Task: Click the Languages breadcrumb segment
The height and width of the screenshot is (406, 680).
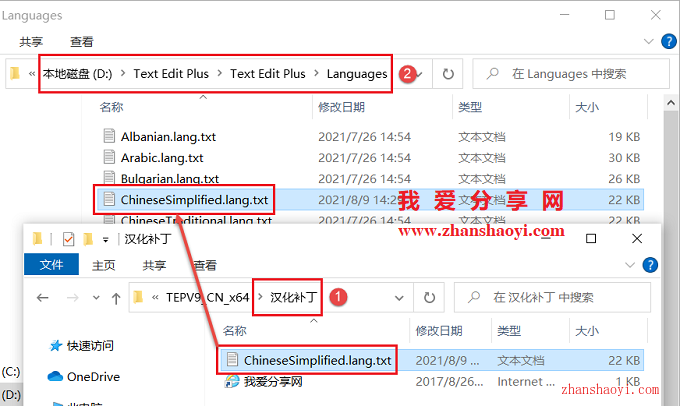Action: [357, 74]
